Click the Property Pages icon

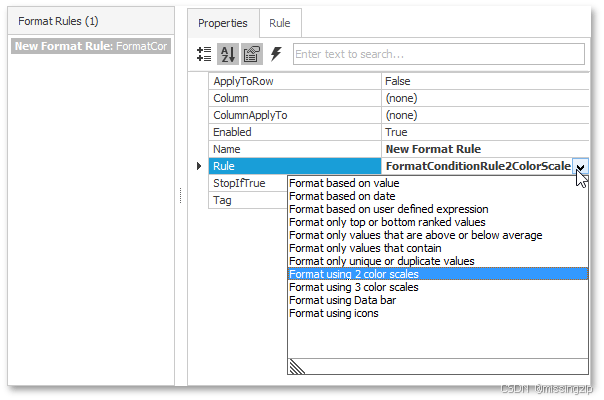tap(252, 54)
